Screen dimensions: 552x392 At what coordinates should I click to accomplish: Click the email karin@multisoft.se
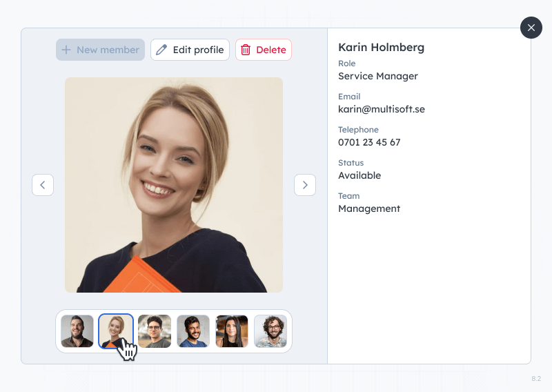point(382,109)
